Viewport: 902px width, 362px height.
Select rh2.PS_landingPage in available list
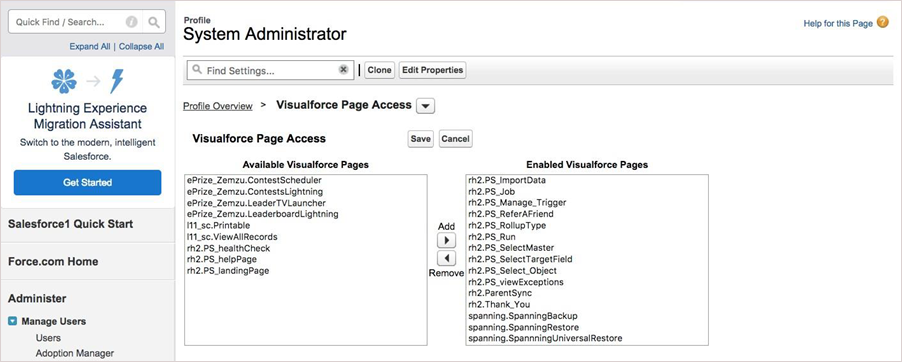click(x=305, y=270)
